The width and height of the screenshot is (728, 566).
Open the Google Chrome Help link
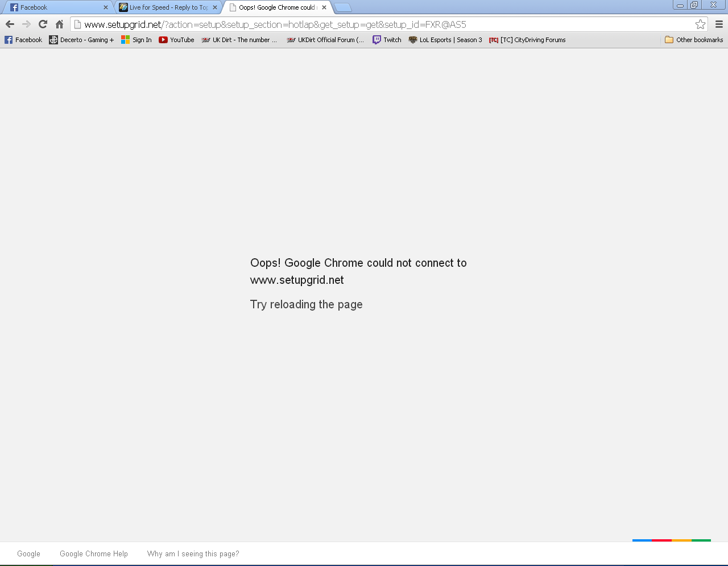94,553
